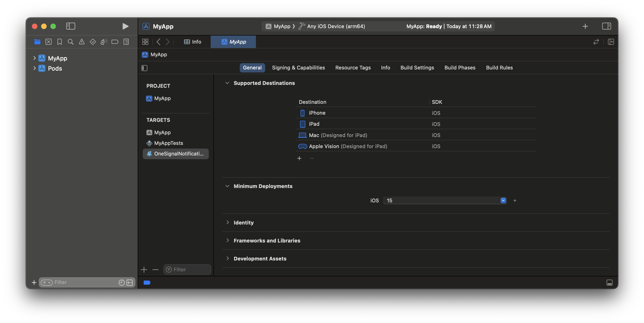
Task: Click the targets Filter field
Action: [187, 269]
